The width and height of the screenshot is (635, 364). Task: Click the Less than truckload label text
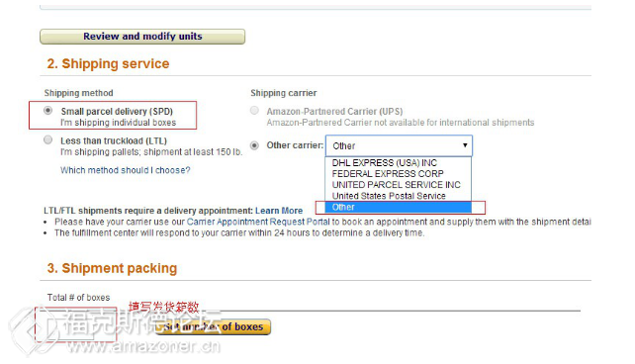click(114, 140)
